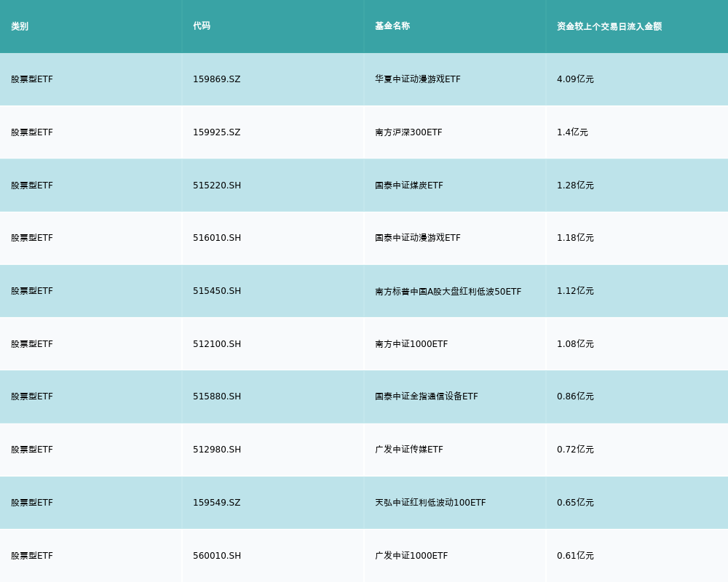728x582 pixels.
Task: Select code 516010.SH
Action: click(217, 238)
